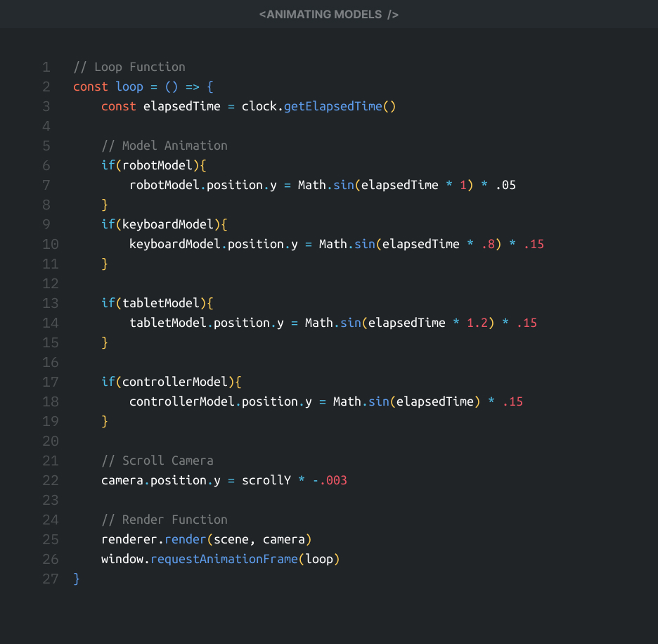
Task: Click 'if(tabletModel){' line
Action: coord(157,303)
